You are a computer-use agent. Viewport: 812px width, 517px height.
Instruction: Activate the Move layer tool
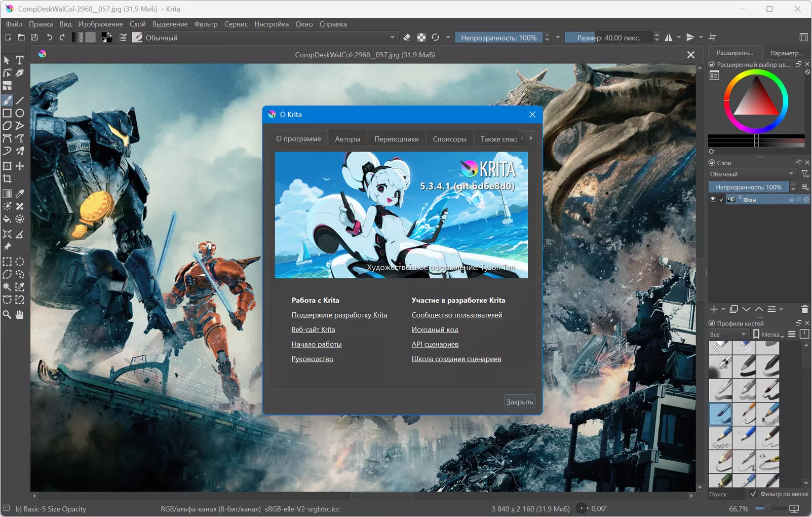click(20, 166)
